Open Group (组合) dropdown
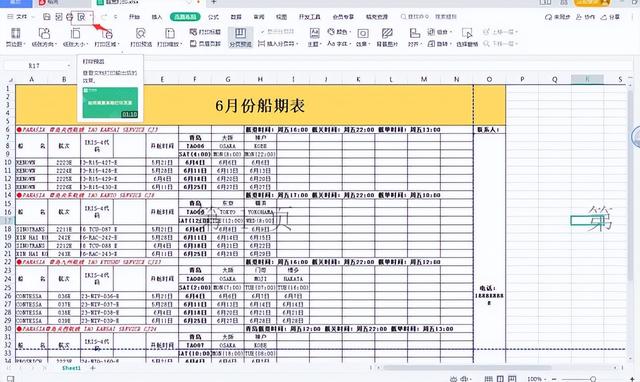 [440, 31]
